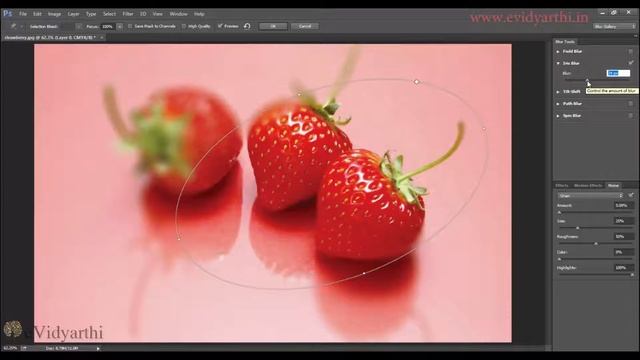This screenshot has width=640, height=360.
Task: Select the Noise tab
Action: pos(613,185)
